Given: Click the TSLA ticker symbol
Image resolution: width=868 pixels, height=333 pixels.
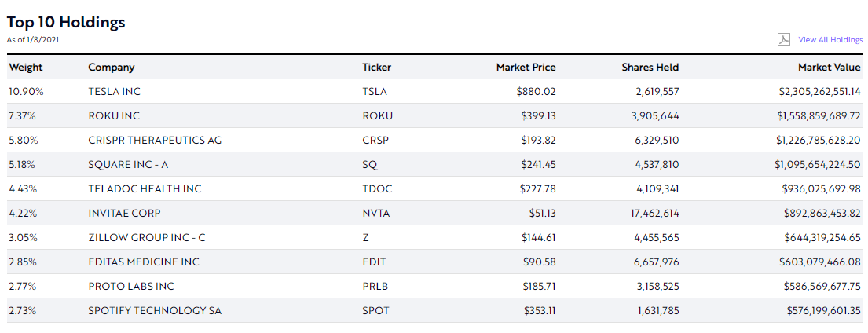Looking at the screenshot, I should click(375, 92).
